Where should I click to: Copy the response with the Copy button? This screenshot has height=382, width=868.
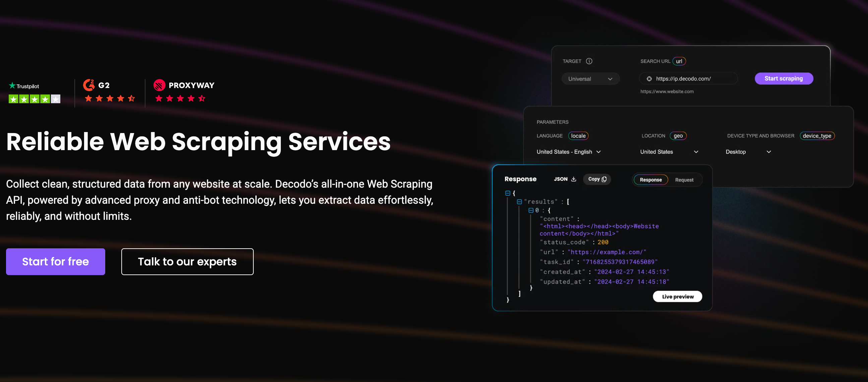click(597, 179)
